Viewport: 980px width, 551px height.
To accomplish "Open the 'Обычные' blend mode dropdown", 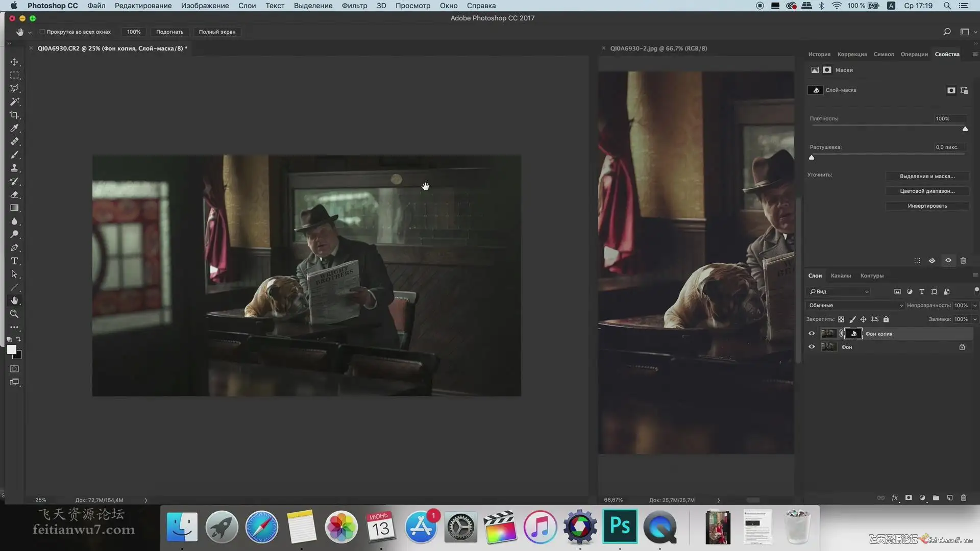I will click(x=855, y=305).
